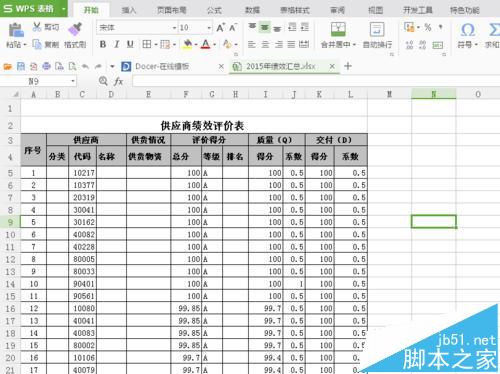The height and width of the screenshot is (374, 500).
Task: Expand the quick access toolbar customize arrow
Action: click(x=112, y=67)
